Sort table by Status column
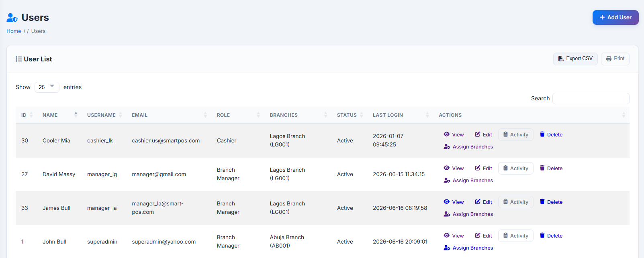This screenshot has height=258, width=644. (349, 115)
